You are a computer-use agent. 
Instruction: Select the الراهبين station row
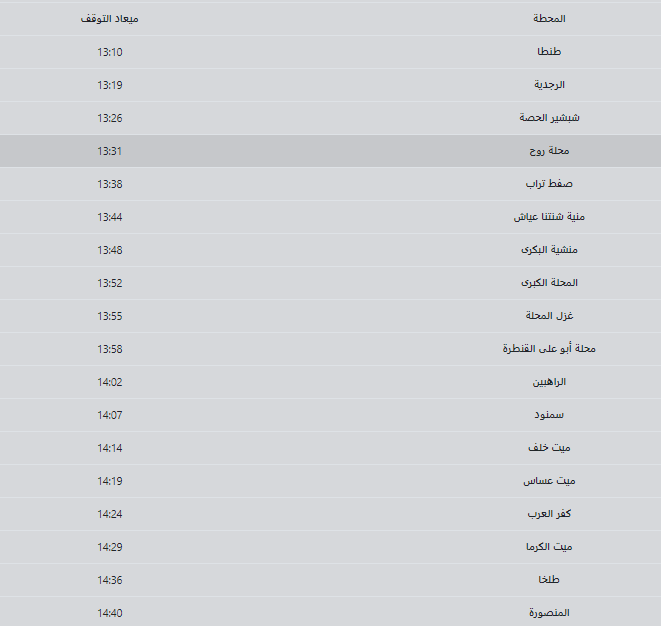(330, 382)
